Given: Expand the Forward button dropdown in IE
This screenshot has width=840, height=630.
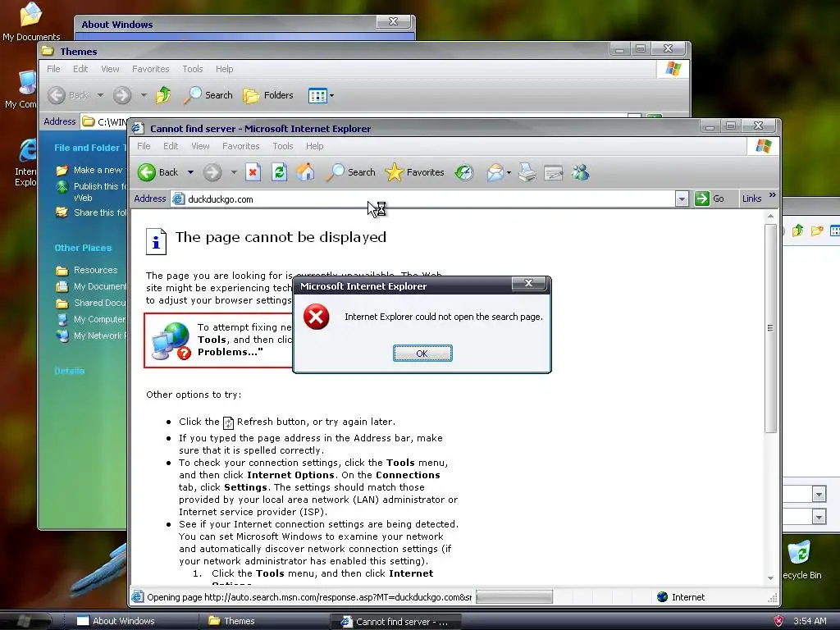Looking at the screenshot, I should (x=234, y=172).
